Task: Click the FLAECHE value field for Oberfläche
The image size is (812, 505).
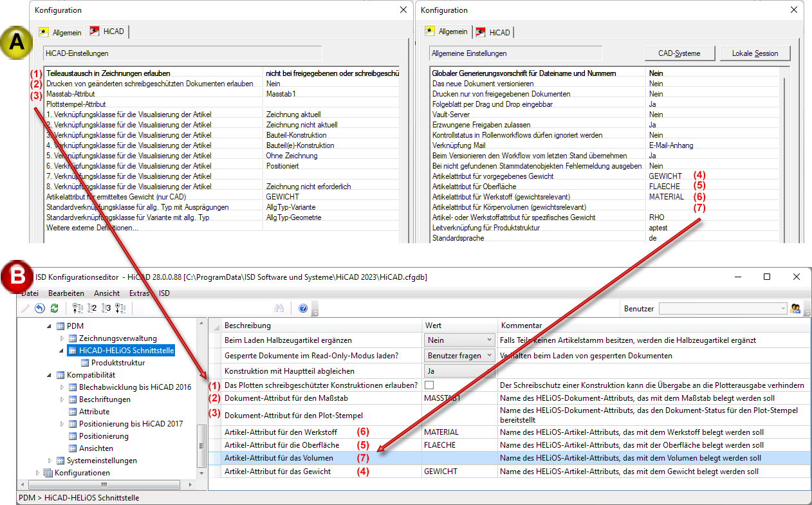Action: pyautogui.click(x=459, y=445)
